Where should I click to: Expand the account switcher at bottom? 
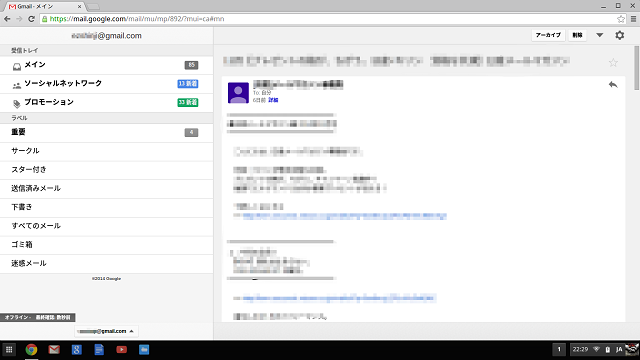coord(106,331)
